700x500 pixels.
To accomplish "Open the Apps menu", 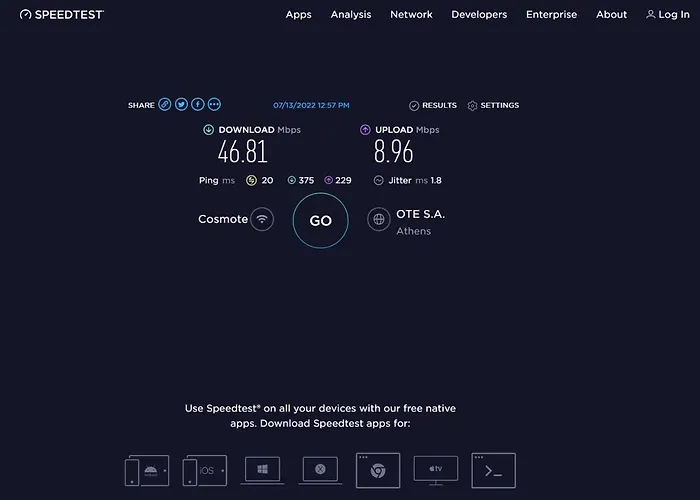I will point(298,15).
